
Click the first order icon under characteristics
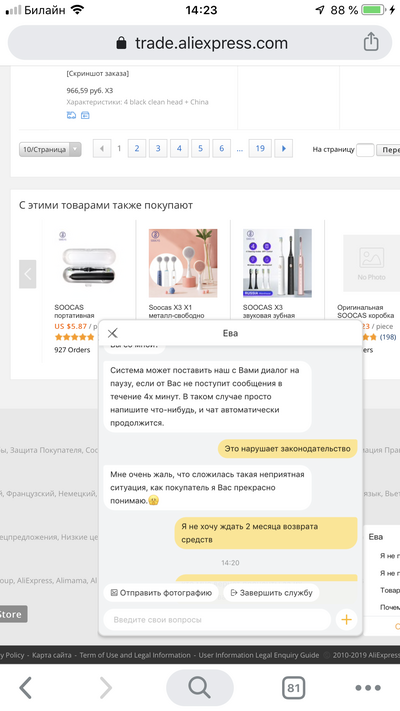(71, 115)
